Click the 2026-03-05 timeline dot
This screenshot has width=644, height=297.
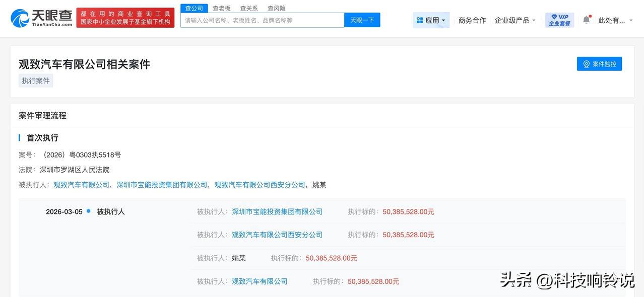point(88,211)
